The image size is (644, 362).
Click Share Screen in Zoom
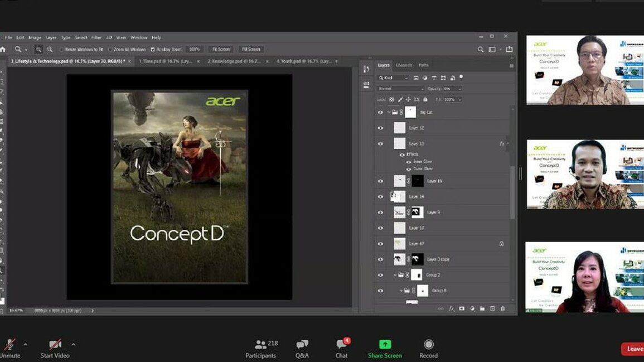(x=385, y=349)
